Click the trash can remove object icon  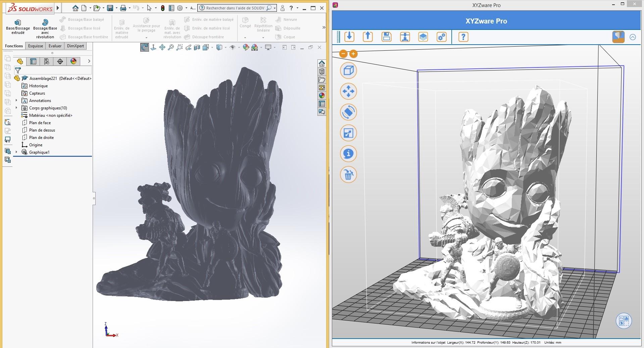point(348,175)
